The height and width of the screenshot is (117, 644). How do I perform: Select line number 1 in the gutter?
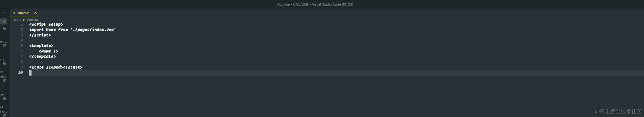tap(22, 24)
